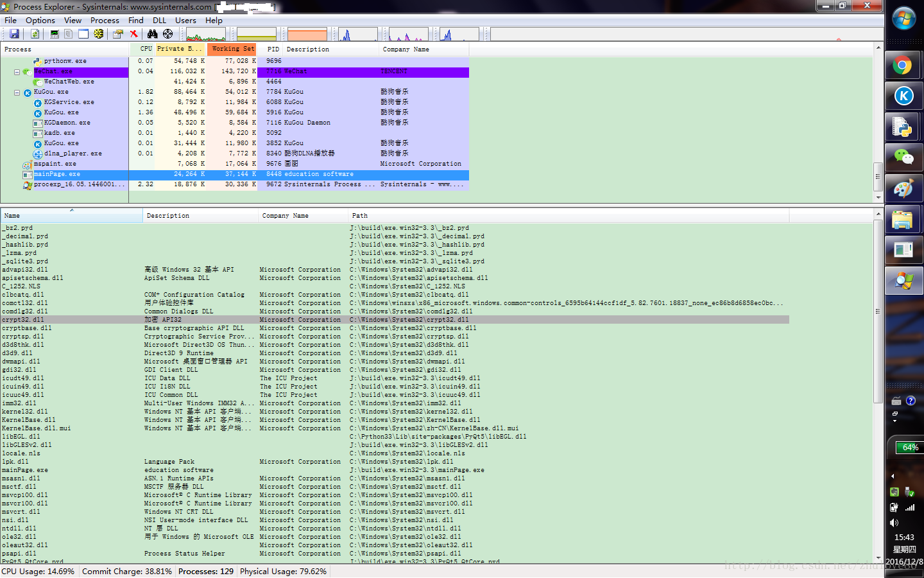Open the Process menu
Viewport: 924px width, 578px height.
coord(105,21)
